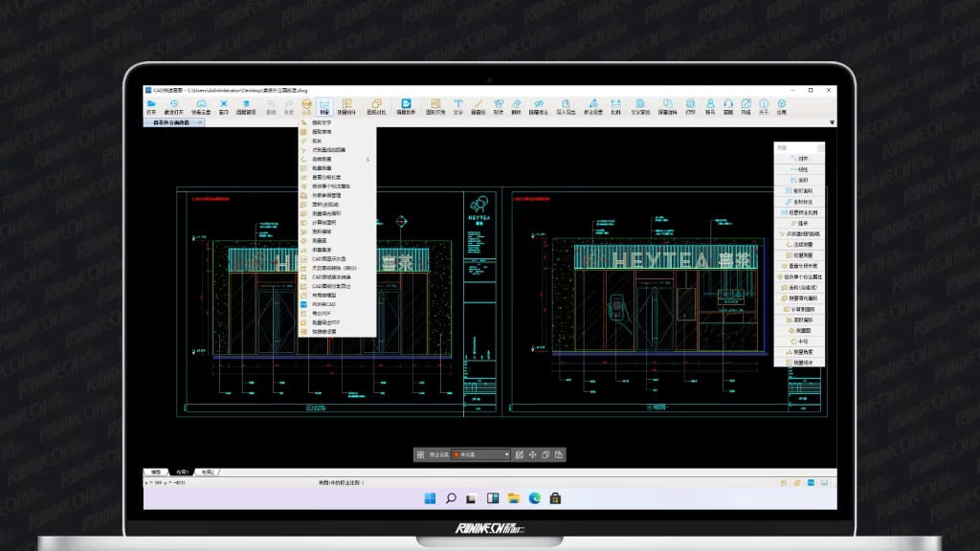Viewport: 980px width, 551px height.
Task: Select the 文字 text tool in toolbar
Action: pos(457,105)
